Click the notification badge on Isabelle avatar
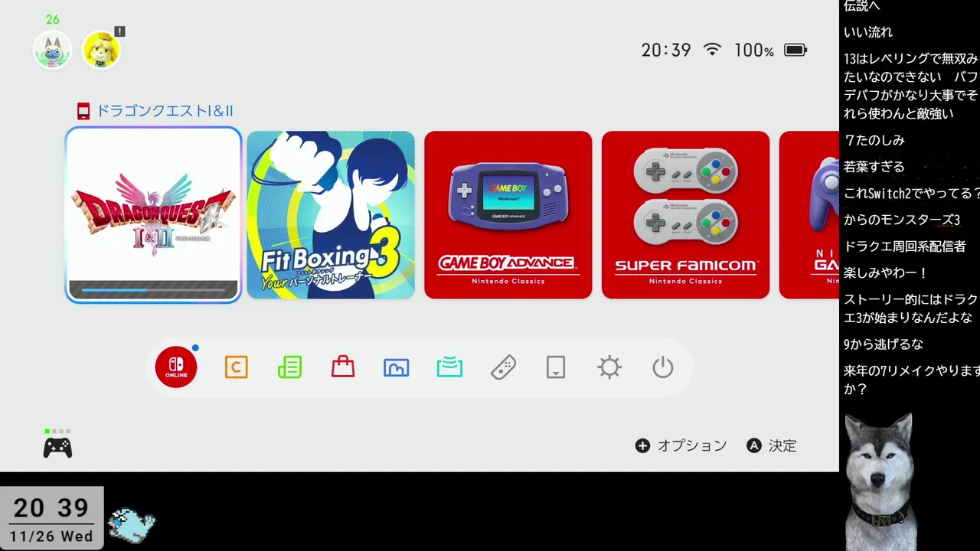This screenshot has height=551, width=980. coord(119,31)
